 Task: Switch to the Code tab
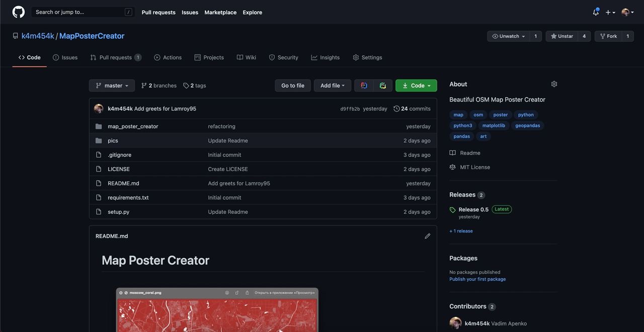coord(29,57)
